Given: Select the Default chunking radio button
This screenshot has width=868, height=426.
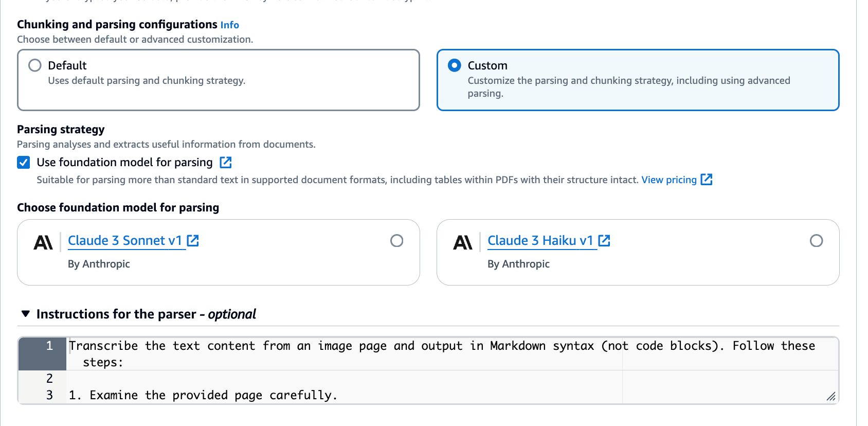Looking at the screenshot, I should [35, 65].
